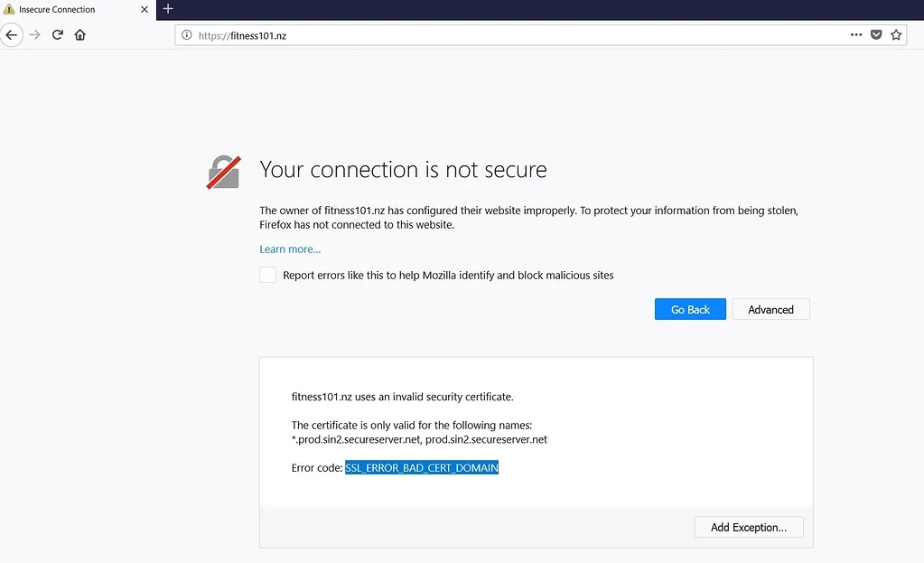Click the 'Your connection is not secure' heading
Screen dimensions: 924x563
[403, 170]
